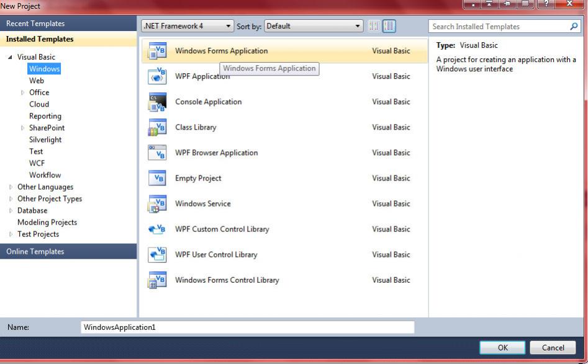This screenshot has height=364, width=588.
Task: Open the Online Templates section
Action: pyautogui.click(x=68, y=251)
